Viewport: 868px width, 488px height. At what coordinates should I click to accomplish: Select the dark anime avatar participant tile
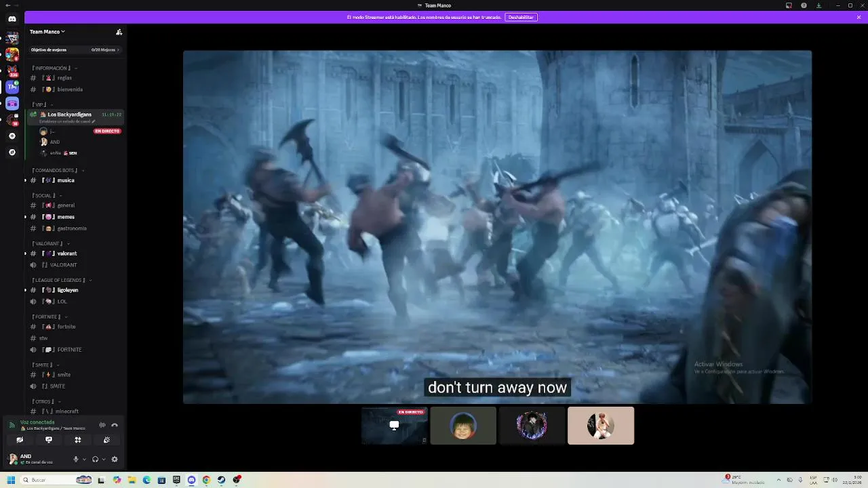pyautogui.click(x=532, y=426)
